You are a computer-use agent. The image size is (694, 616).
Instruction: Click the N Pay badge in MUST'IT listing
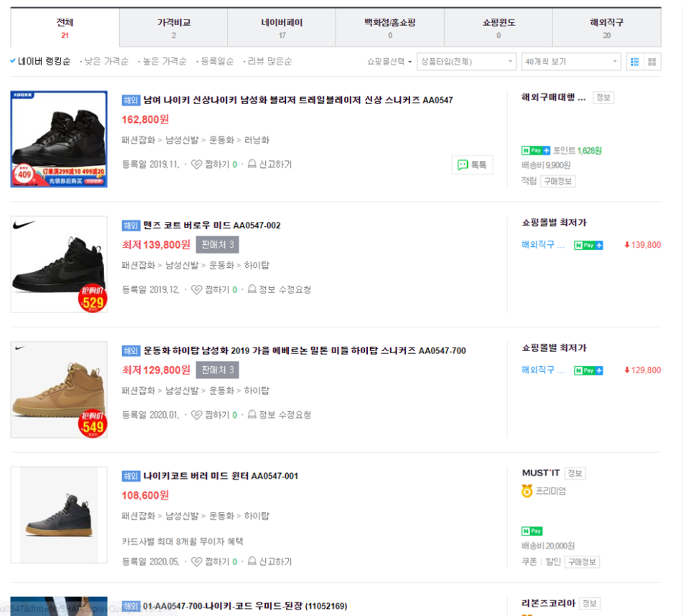[532, 531]
